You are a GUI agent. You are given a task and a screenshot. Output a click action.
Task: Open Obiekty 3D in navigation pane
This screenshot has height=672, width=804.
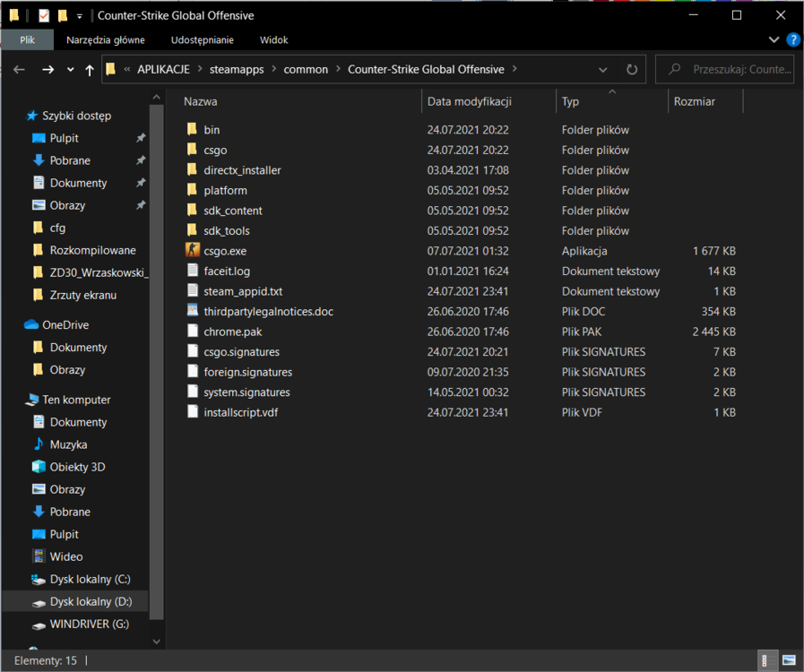69,467
